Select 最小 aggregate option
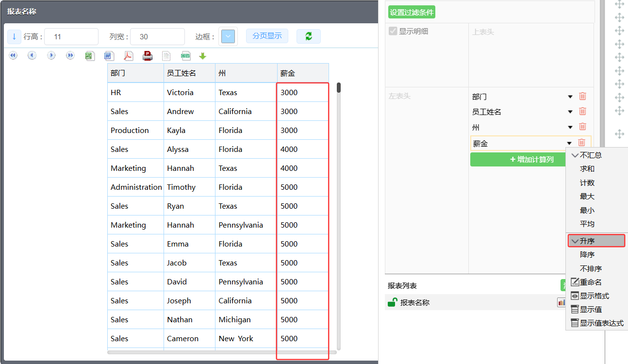This screenshot has height=364, width=628. [x=596, y=211]
